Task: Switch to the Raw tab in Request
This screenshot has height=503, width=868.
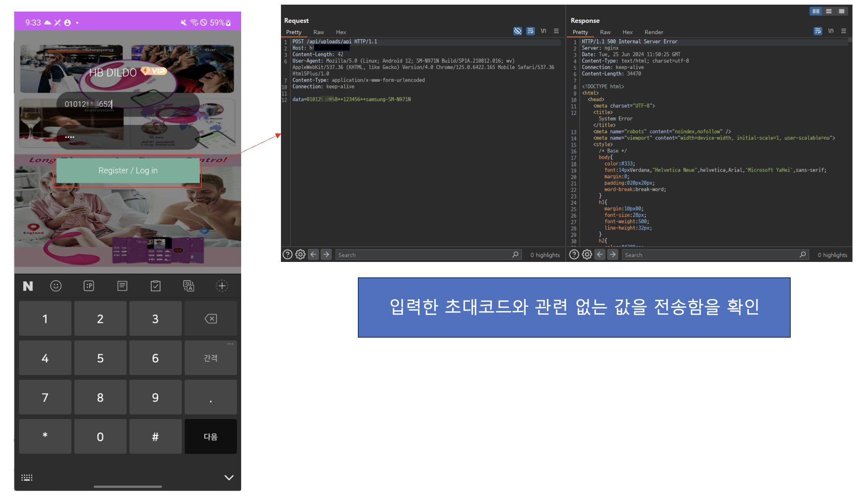Action: point(318,32)
